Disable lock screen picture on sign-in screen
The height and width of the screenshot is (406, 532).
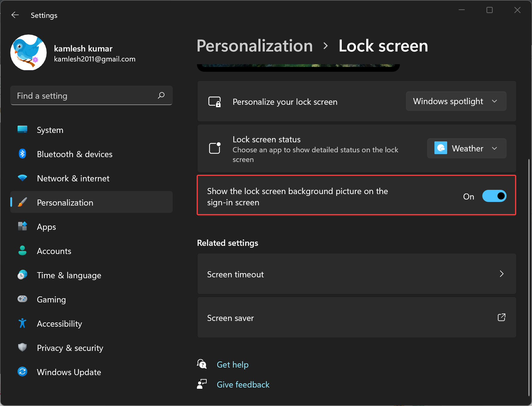click(x=494, y=196)
